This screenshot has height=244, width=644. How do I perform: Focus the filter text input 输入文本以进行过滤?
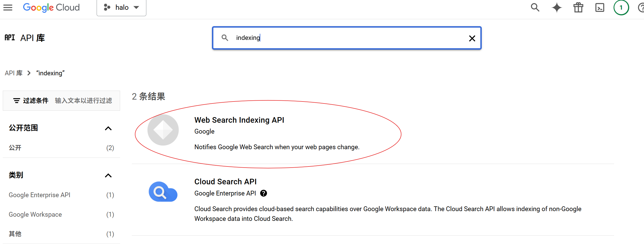point(84,100)
